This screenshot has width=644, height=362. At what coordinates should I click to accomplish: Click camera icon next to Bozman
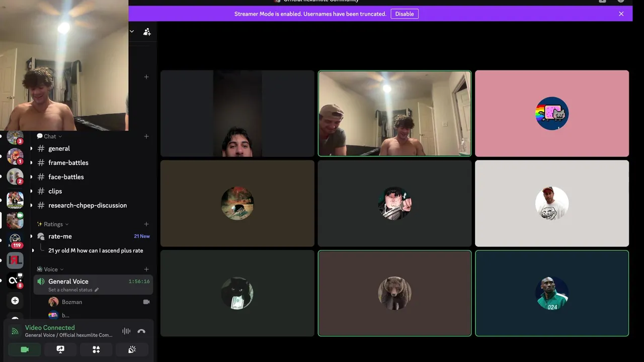pos(146,302)
